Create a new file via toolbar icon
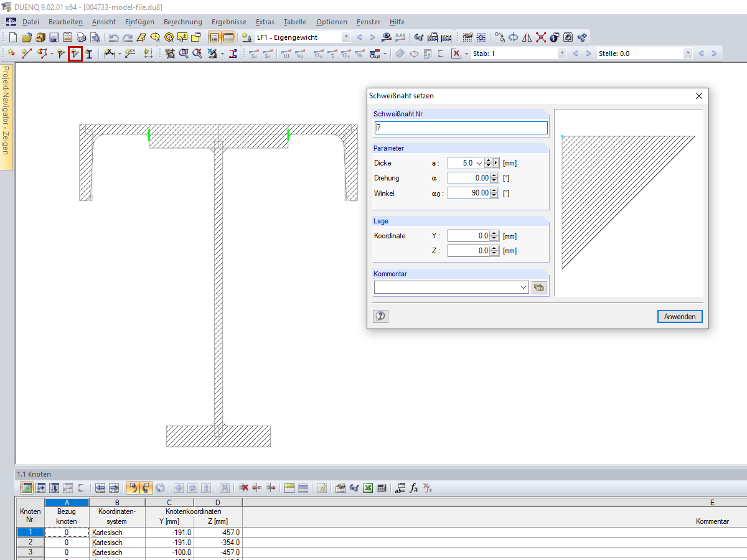Screen dimensions: 747x560 pyautogui.click(x=13, y=37)
